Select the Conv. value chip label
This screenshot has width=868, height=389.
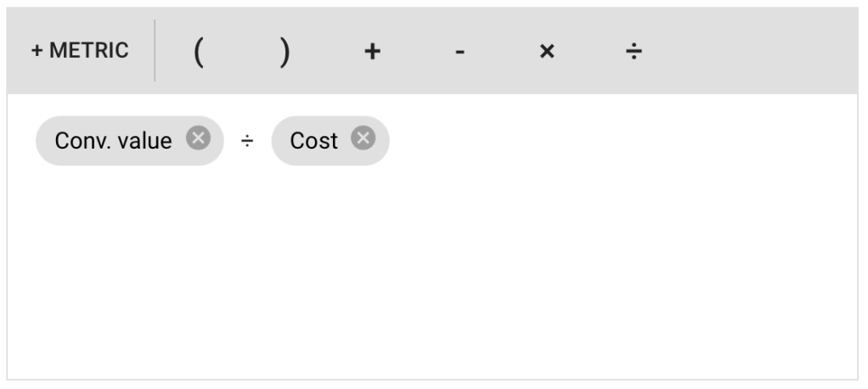(x=113, y=141)
